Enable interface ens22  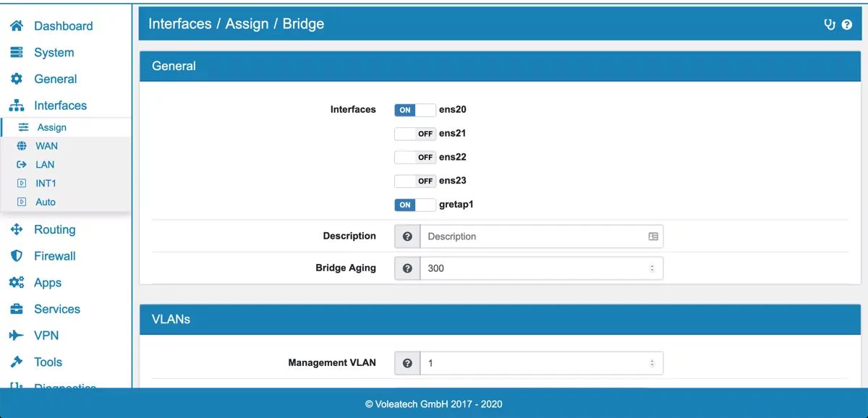pos(414,157)
